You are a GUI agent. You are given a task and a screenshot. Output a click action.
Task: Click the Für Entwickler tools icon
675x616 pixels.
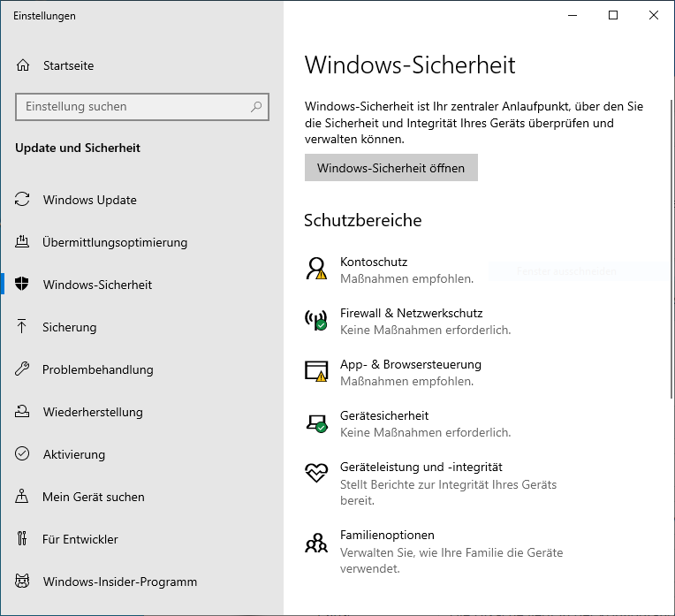(21, 538)
